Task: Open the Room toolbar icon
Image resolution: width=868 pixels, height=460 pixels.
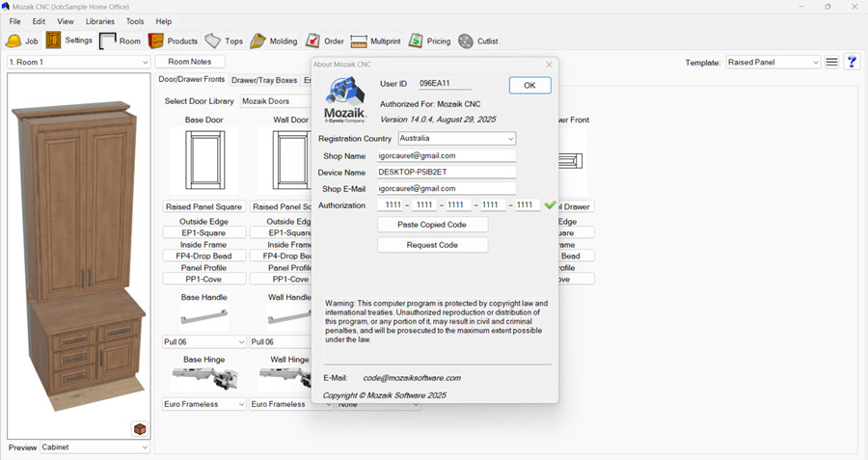Action: tap(107, 41)
